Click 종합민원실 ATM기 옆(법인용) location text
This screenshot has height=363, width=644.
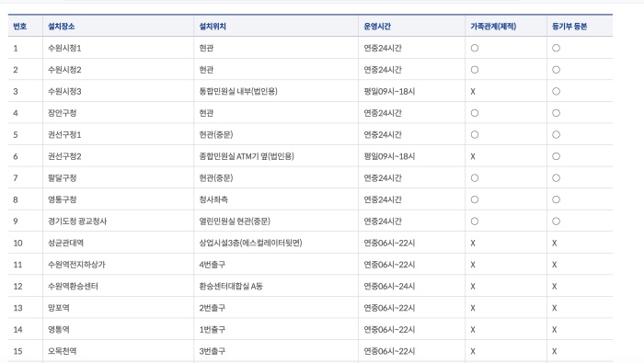[247, 156]
